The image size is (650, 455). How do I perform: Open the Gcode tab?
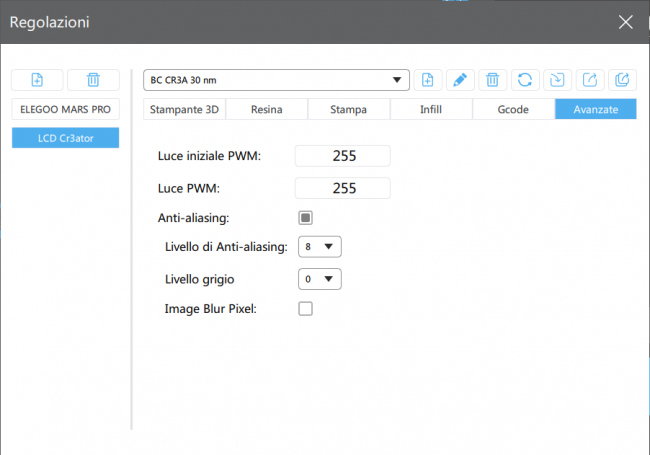tap(513, 109)
